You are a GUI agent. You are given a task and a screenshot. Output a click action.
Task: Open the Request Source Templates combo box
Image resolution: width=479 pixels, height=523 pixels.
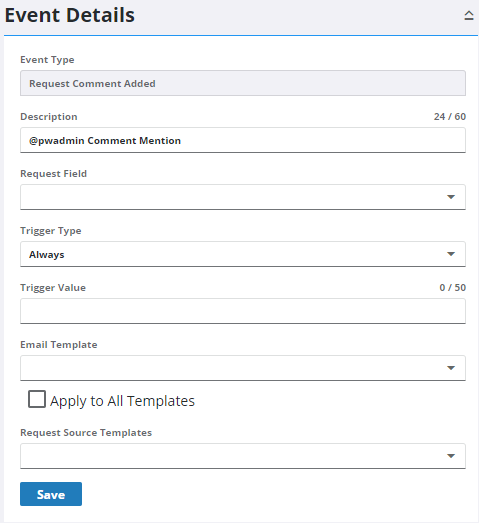[x=243, y=456]
